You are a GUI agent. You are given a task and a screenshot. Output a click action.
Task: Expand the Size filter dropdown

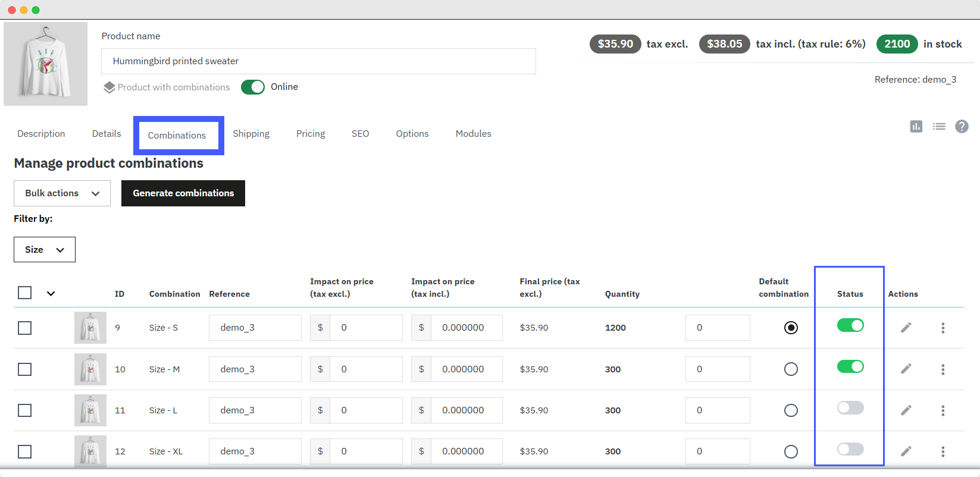click(x=45, y=250)
